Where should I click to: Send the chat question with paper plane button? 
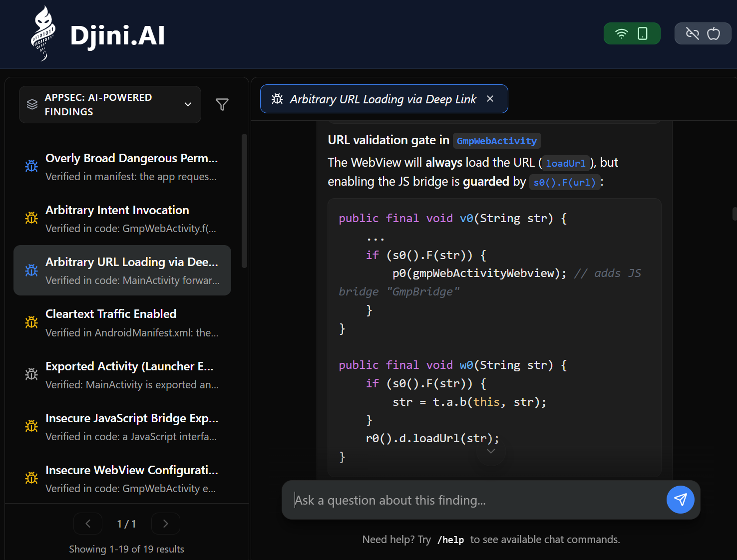coord(681,500)
